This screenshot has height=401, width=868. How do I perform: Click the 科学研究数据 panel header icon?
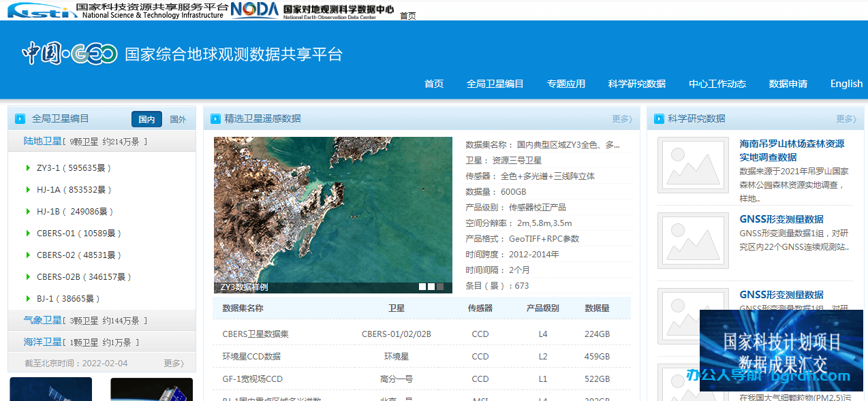[658, 118]
